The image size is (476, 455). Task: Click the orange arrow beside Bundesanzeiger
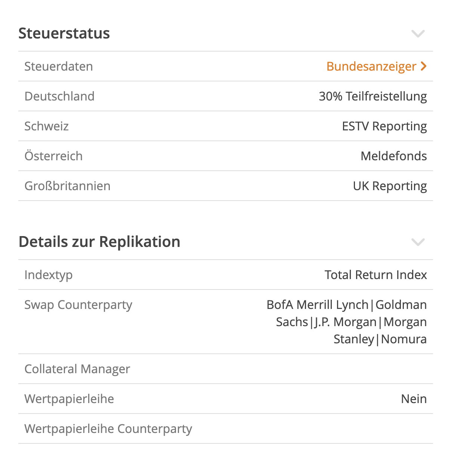423,66
